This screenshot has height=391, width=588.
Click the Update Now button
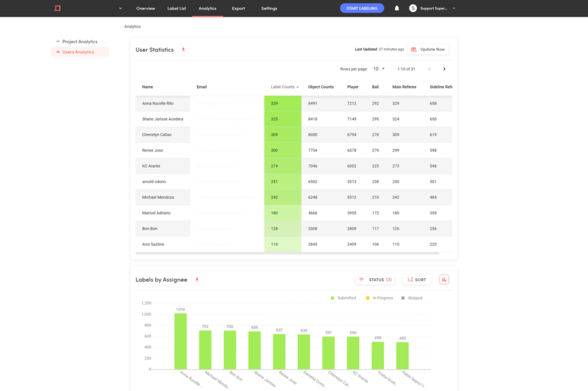coord(428,49)
